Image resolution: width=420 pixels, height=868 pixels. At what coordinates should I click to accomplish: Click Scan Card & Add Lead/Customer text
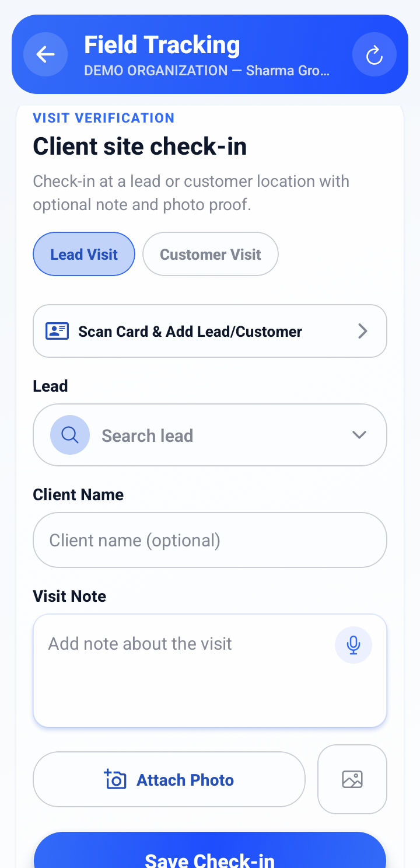tap(190, 332)
